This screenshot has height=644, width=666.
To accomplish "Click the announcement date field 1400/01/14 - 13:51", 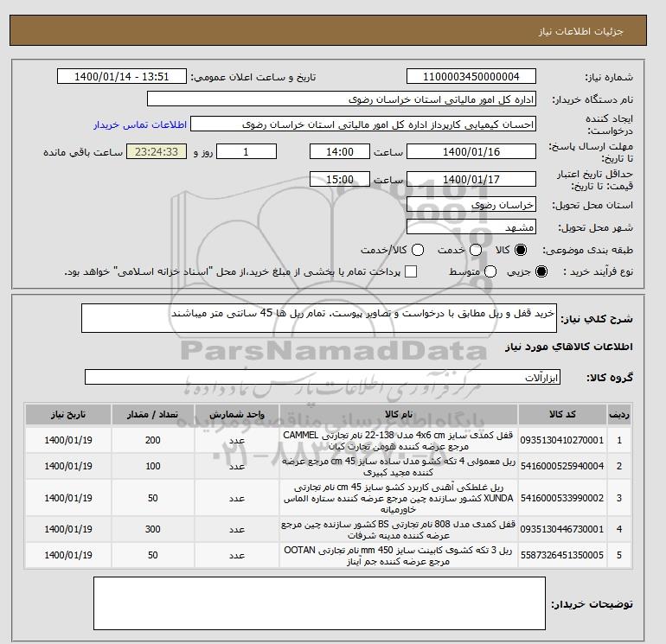I will 121,76.
